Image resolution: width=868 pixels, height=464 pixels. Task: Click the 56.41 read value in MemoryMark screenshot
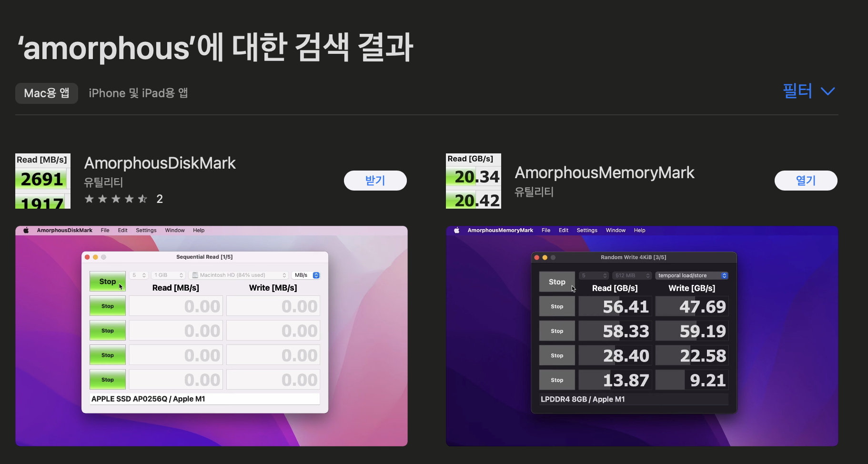pyautogui.click(x=615, y=307)
